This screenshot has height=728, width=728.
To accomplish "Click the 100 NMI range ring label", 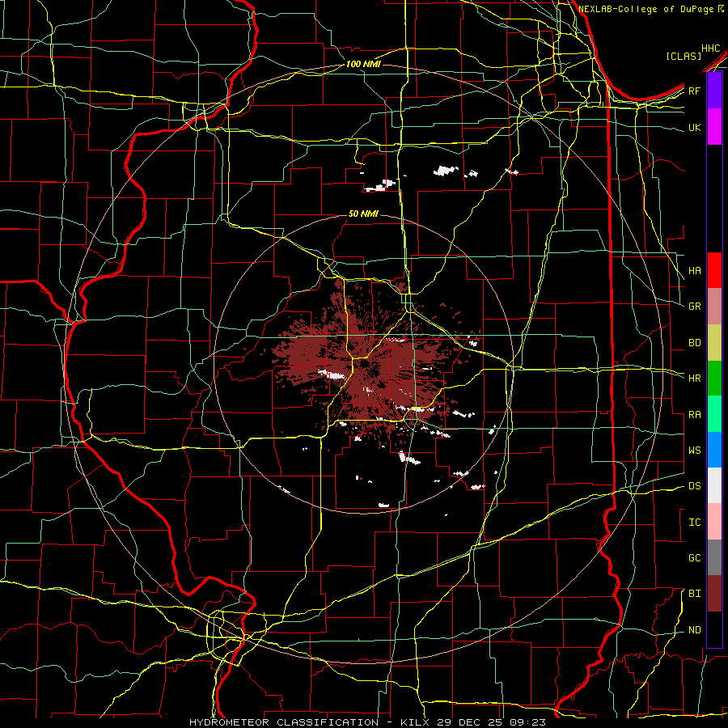I will click(363, 64).
